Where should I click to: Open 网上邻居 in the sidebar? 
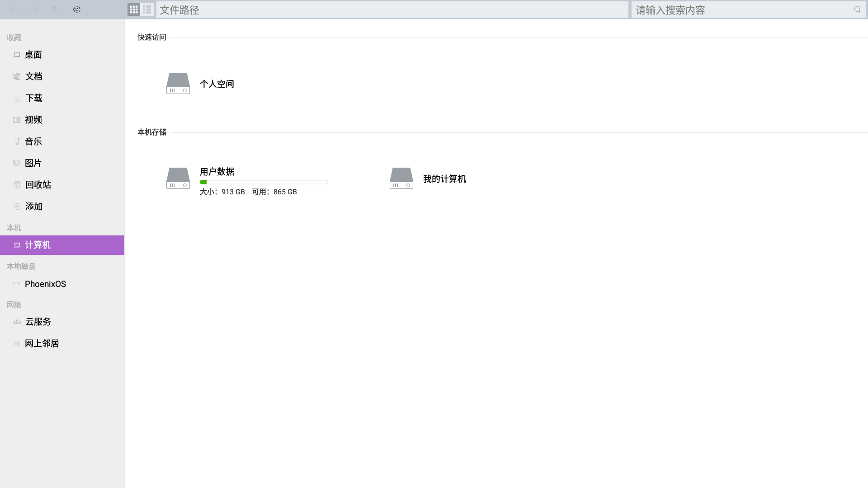point(62,343)
